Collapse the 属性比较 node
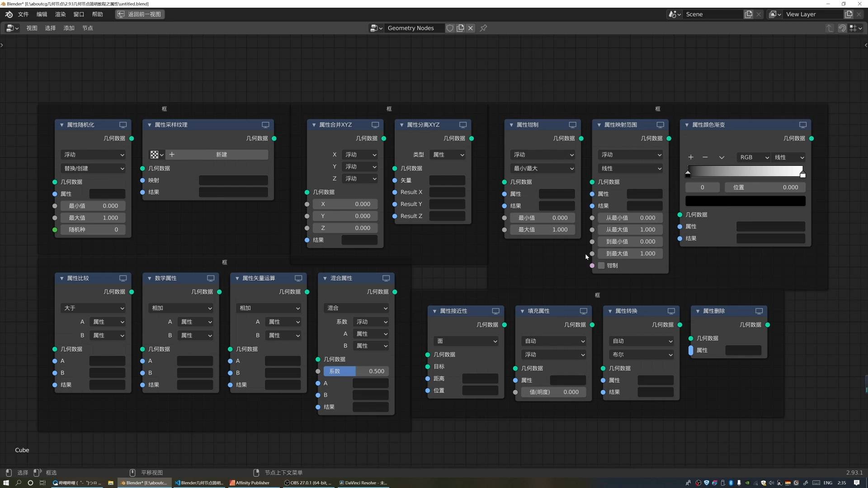This screenshot has width=868, height=488. pyautogui.click(x=61, y=278)
